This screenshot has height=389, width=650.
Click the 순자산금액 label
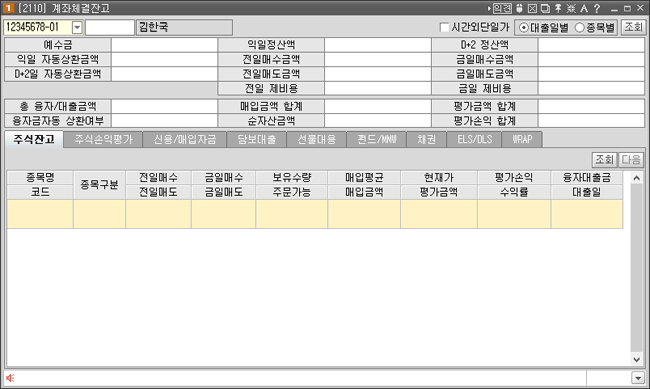tap(271, 121)
